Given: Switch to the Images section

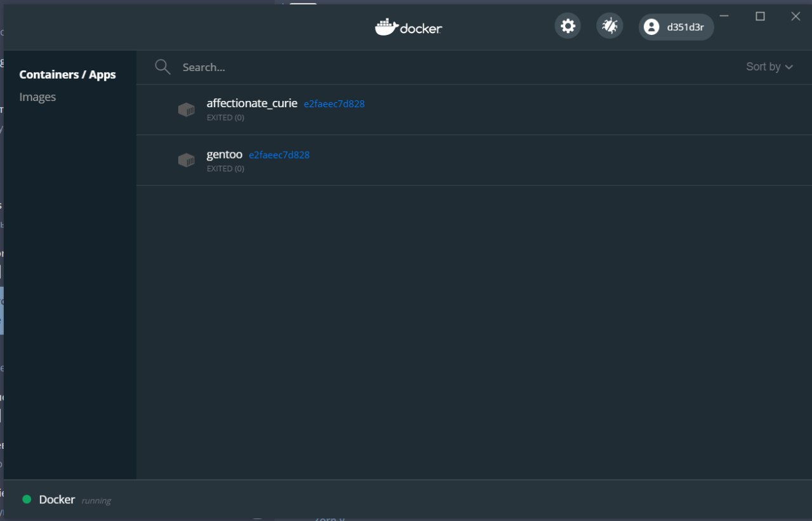Looking at the screenshot, I should (37, 96).
